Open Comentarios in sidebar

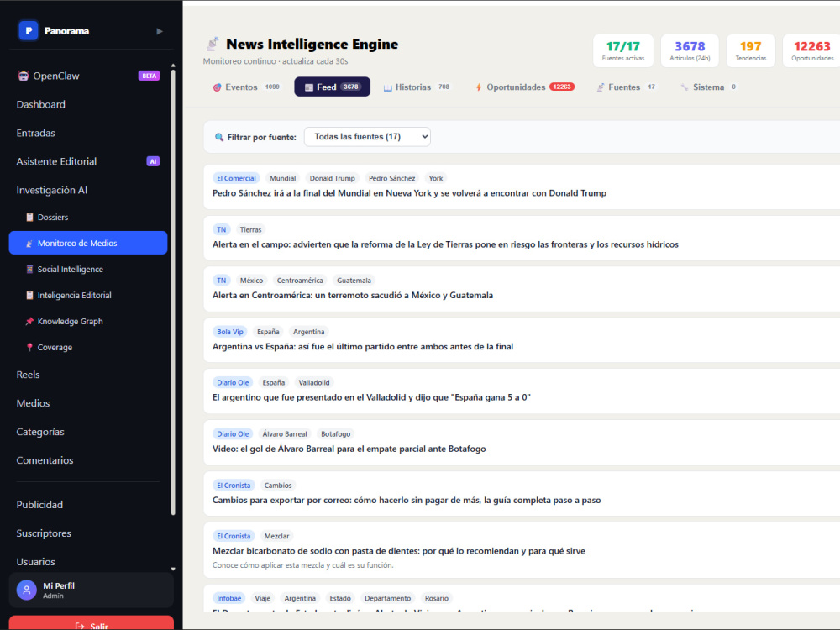(x=45, y=460)
